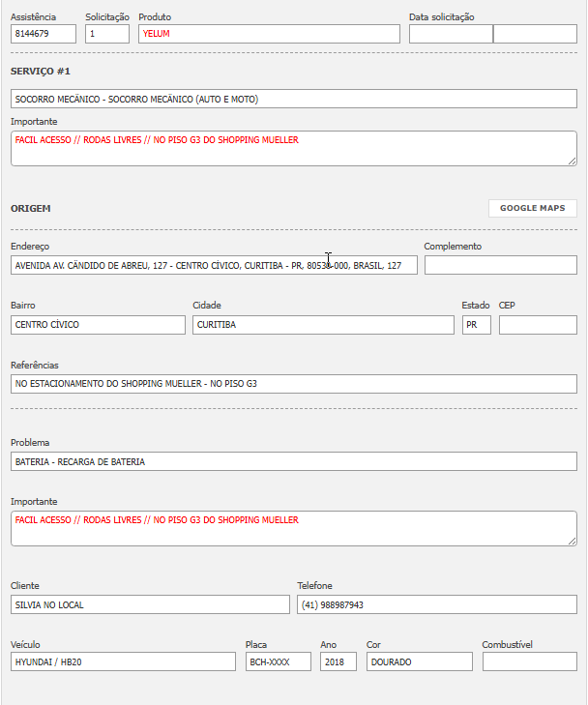Click the empty CEP field
Screen dimensions: 588x705
(538, 325)
